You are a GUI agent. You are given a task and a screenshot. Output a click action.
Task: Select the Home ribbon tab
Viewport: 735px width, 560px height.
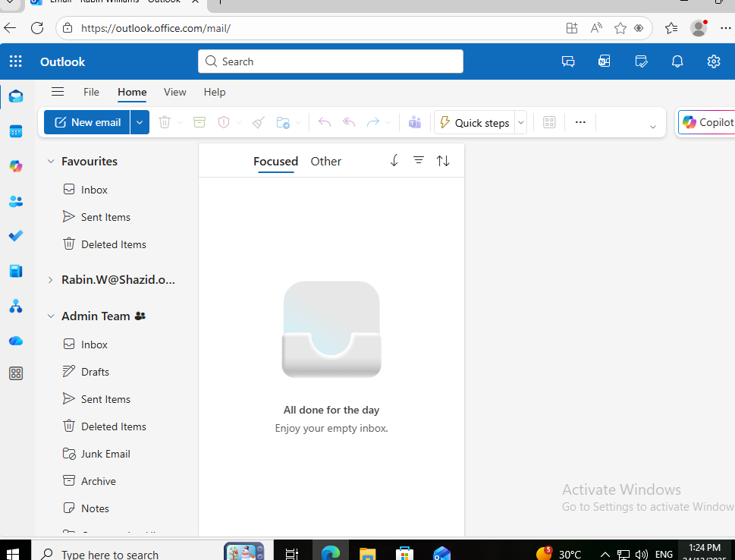pos(132,92)
